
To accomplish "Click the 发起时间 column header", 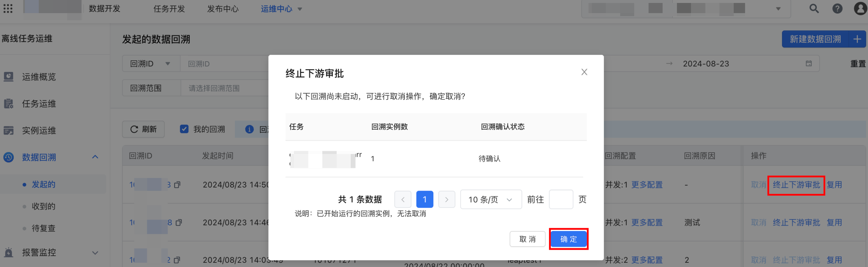I will [x=218, y=156].
